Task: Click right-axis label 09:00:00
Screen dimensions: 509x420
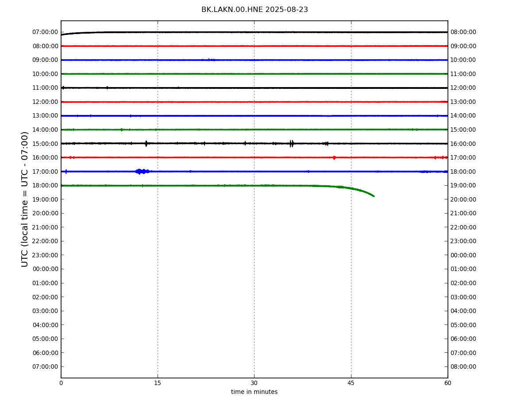Action: 463,46
